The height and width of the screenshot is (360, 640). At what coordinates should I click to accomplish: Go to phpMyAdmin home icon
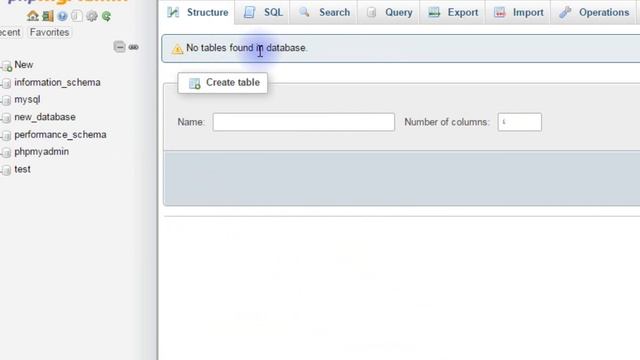(x=33, y=16)
